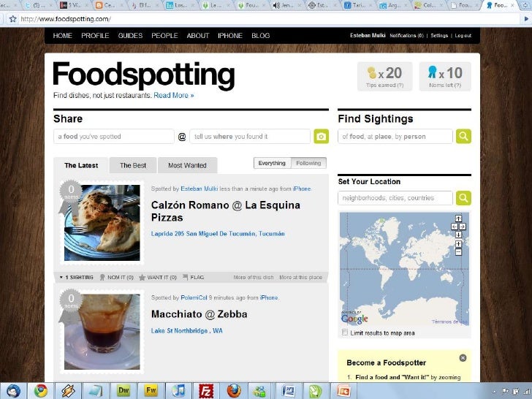The height and width of the screenshot is (399, 532).
Task: Open PolemiCol spotter profile link
Action: [194, 297]
